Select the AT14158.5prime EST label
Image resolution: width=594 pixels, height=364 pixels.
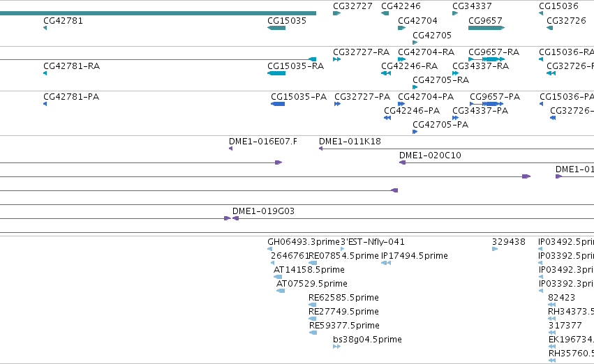tap(309, 270)
